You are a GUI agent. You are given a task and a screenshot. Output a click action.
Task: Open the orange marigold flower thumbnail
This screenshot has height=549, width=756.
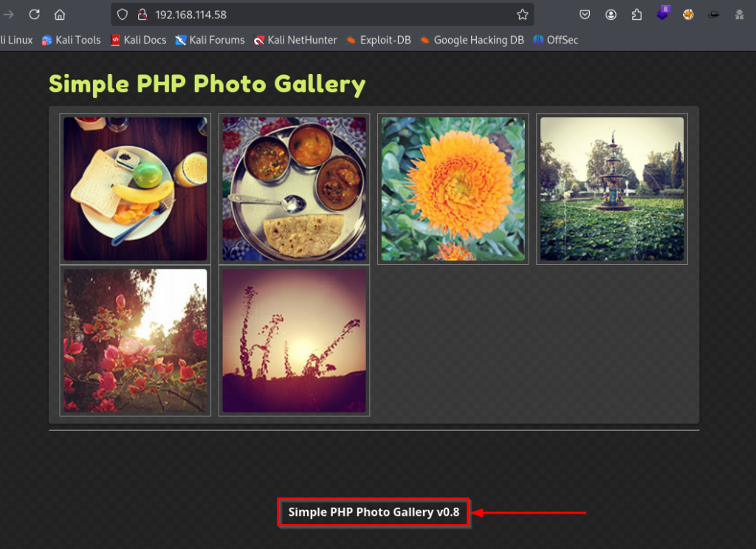pos(453,189)
